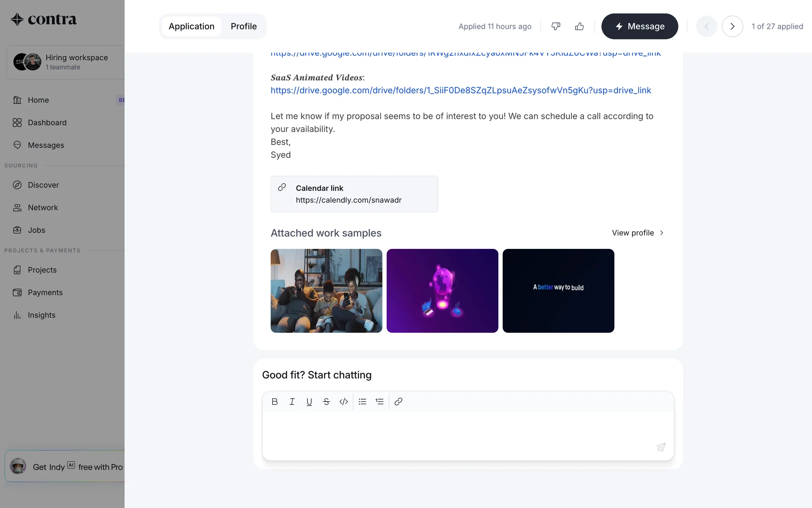Open View profile chevron link
Screen dimensions: 812x508
(638, 233)
